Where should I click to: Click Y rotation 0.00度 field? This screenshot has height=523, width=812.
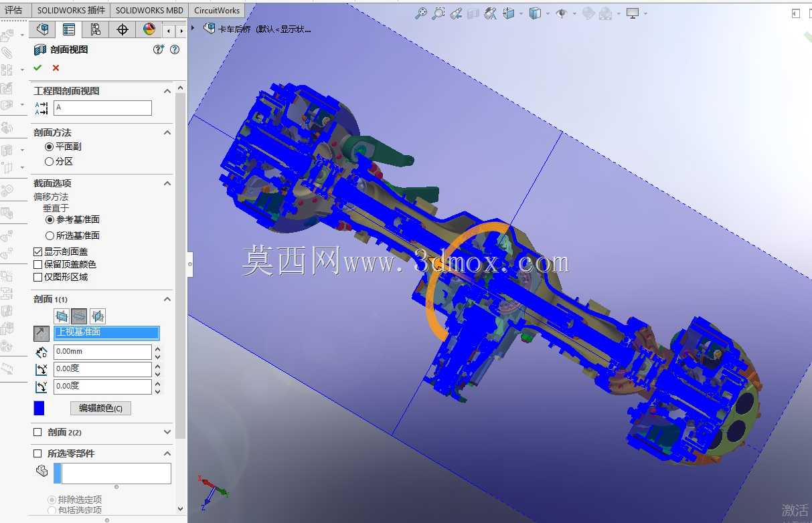click(x=102, y=387)
